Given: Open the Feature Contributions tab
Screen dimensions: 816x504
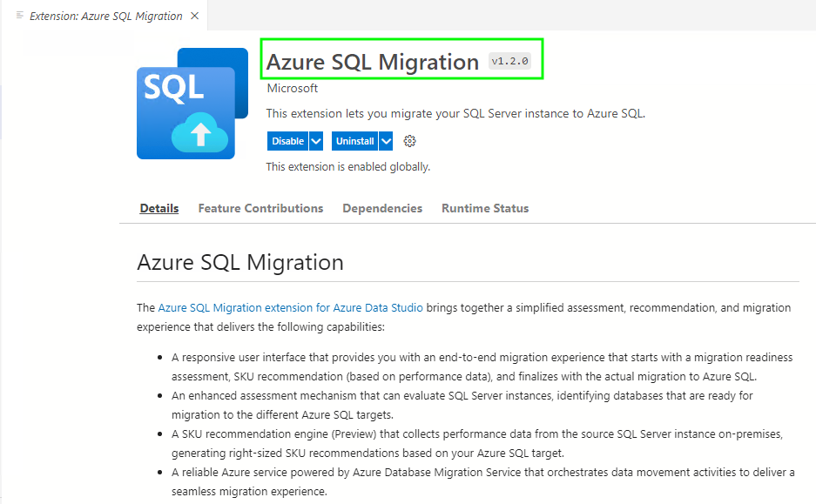Looking at the screenshot, I should point(260,208).
